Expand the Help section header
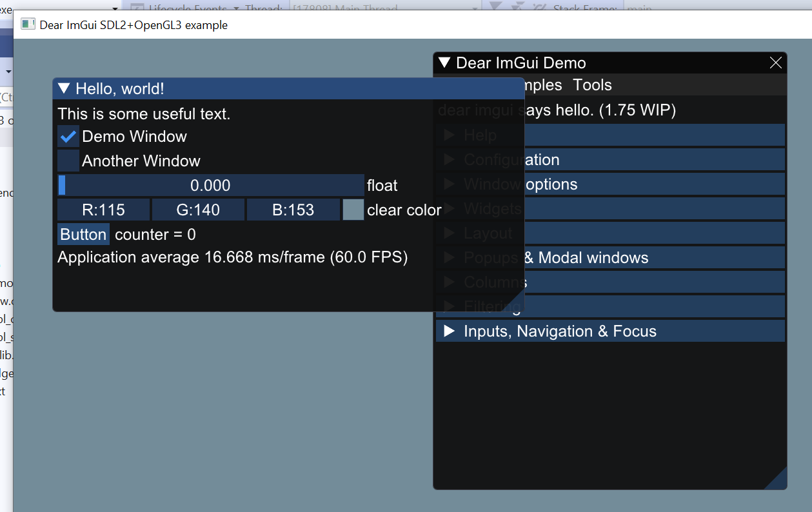This screenshot has width=812, height=512. point(610,135)
